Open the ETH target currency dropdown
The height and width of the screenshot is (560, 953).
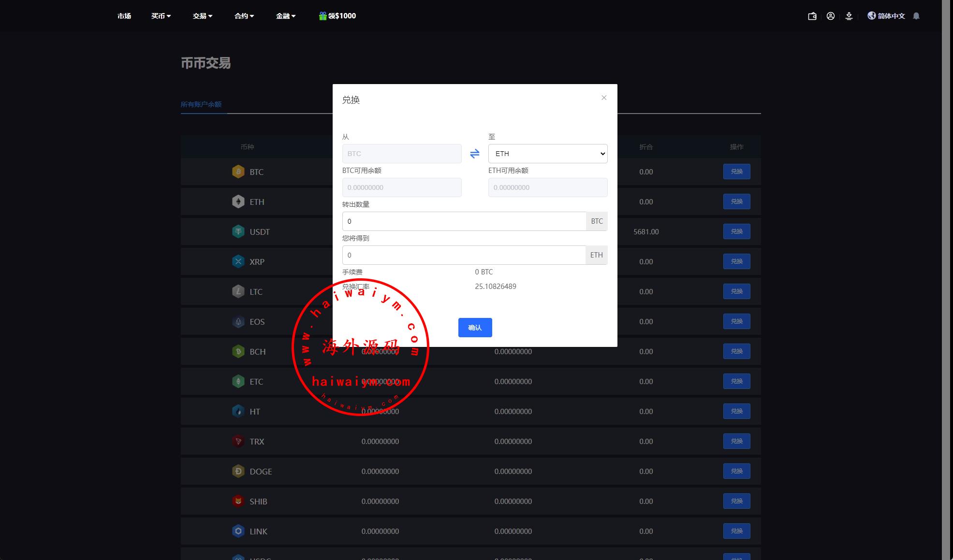pos(548,154)
